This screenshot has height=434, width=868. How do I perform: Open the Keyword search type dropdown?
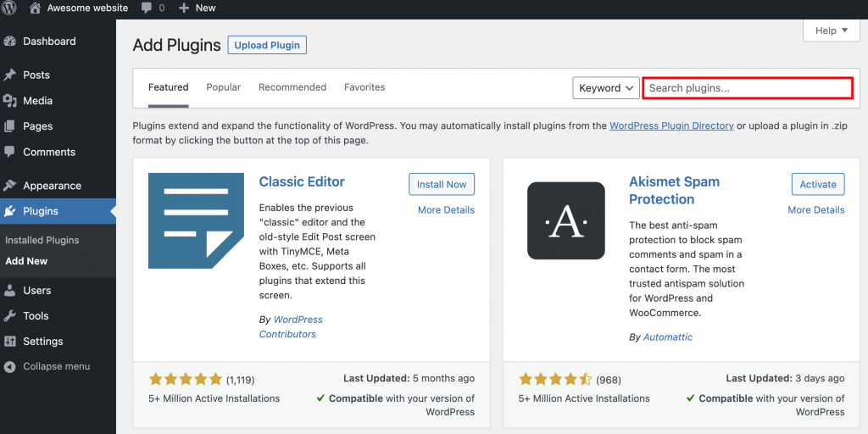click(607, 88)
